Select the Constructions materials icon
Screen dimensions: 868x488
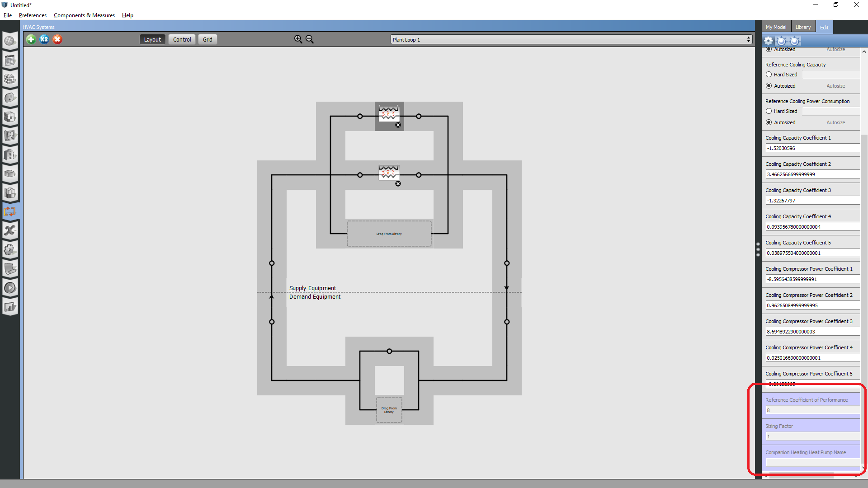pyautogui.click(x=10, y=79)
